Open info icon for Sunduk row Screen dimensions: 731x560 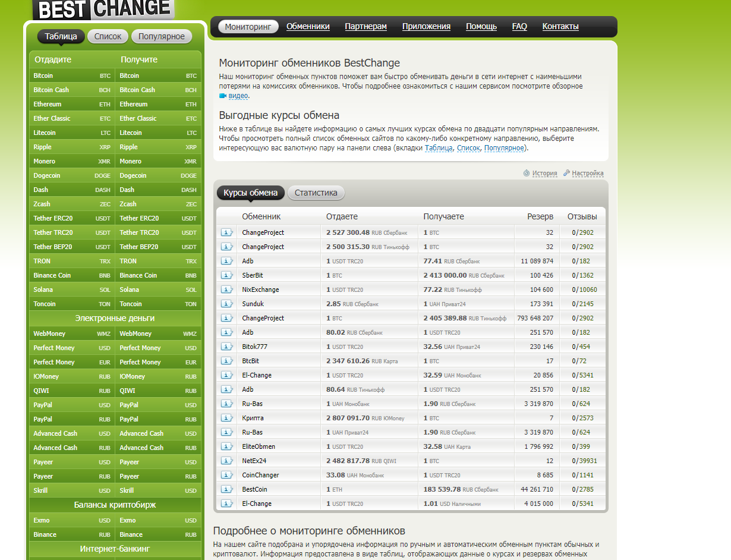click(226, 304)
